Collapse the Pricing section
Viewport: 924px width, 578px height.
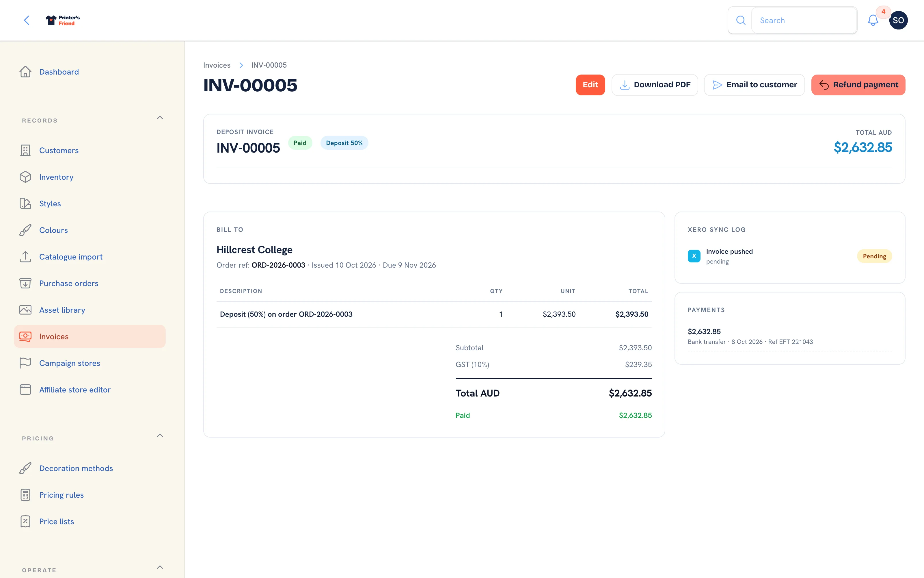click(160, 436)
